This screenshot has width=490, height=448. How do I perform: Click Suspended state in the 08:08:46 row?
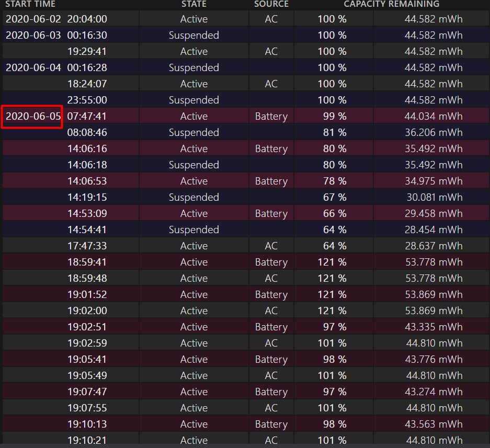[193, 133]
